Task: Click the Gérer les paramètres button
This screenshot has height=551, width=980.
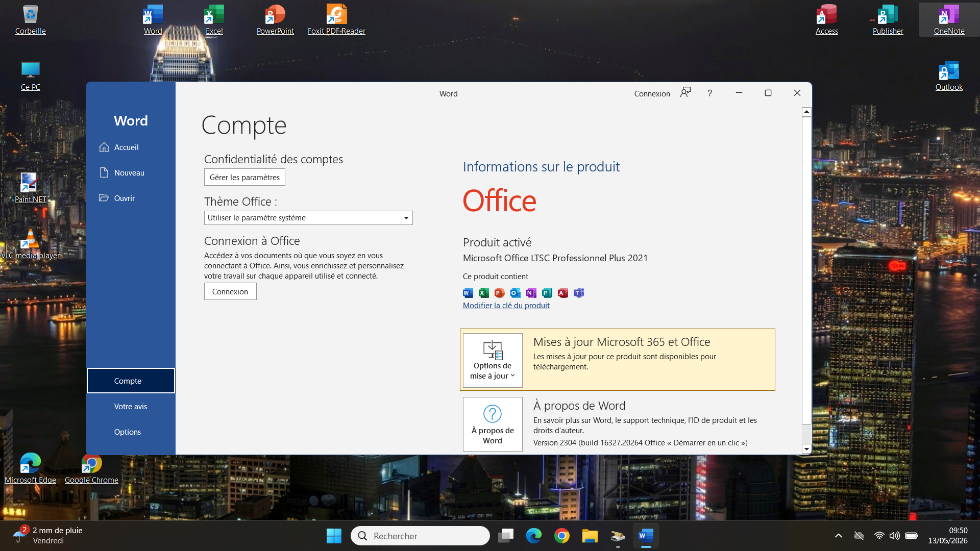Action: point(244,177)
